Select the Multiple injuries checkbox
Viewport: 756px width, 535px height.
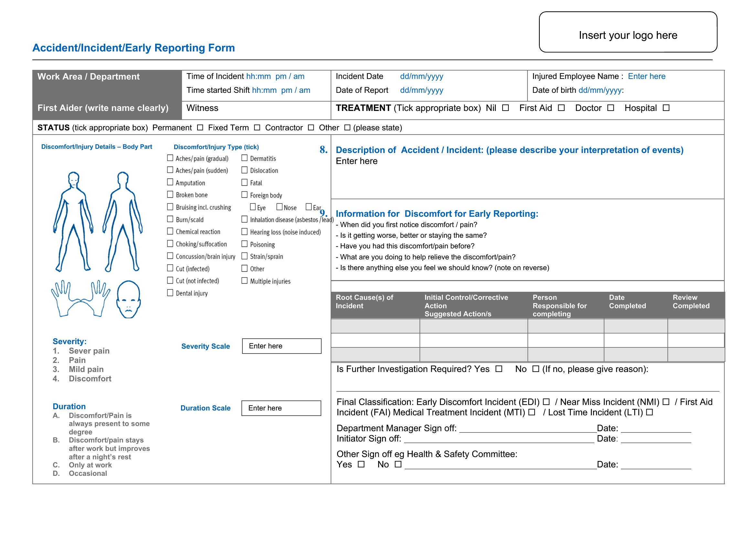click(x=245, y=281)
